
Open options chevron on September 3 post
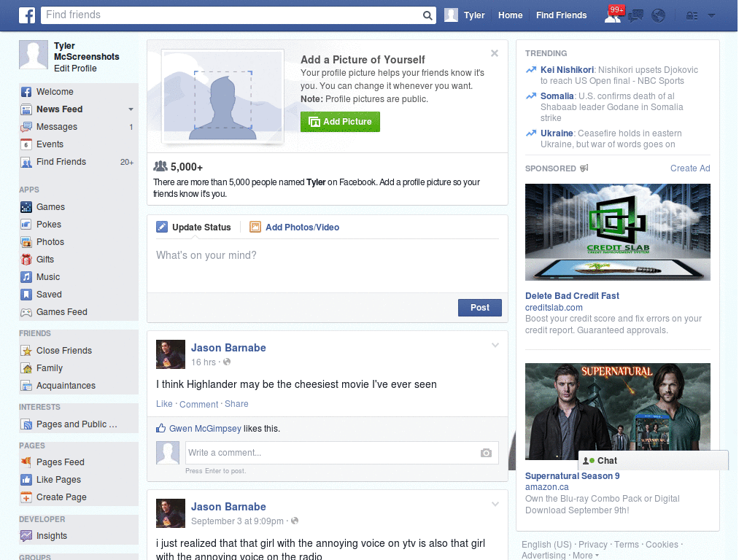pyautogui.click(x=495, y=504)
